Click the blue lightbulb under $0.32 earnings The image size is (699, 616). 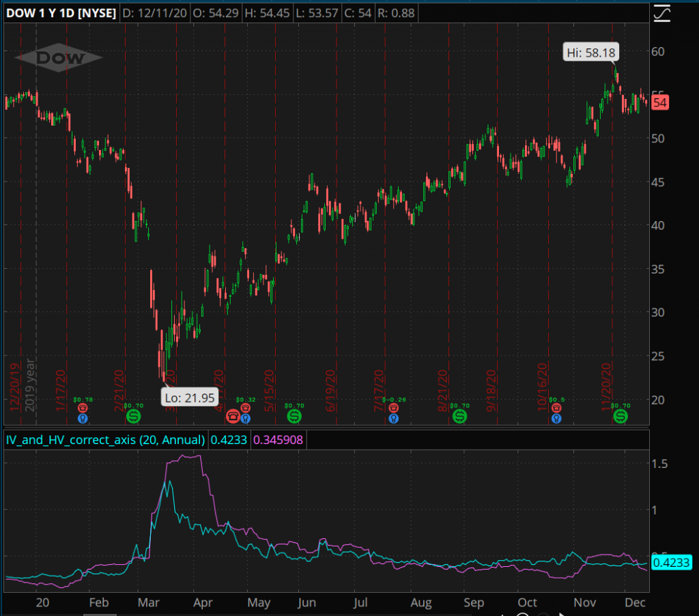(246, 419)
